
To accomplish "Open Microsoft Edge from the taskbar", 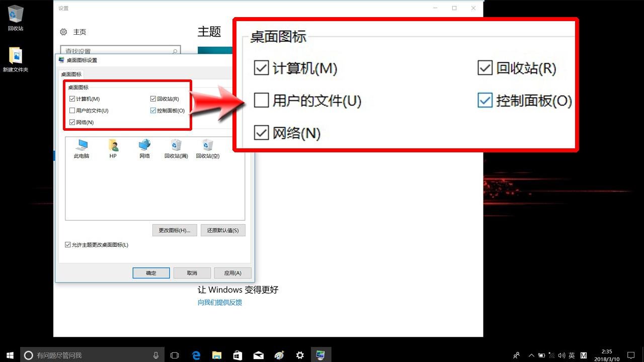I will pyautogui.click(x=196, y=354).
